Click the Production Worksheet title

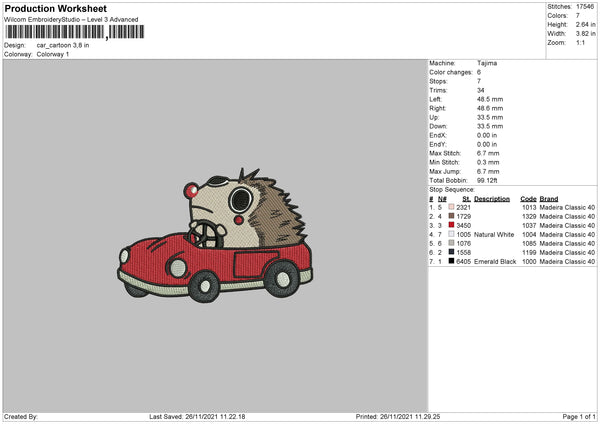pos(55,8)
